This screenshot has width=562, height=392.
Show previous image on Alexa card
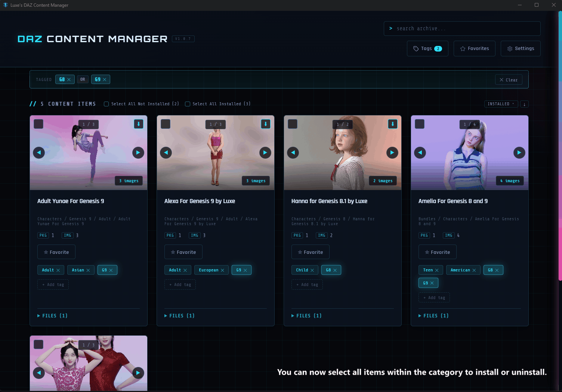click(x=166, y=153)
